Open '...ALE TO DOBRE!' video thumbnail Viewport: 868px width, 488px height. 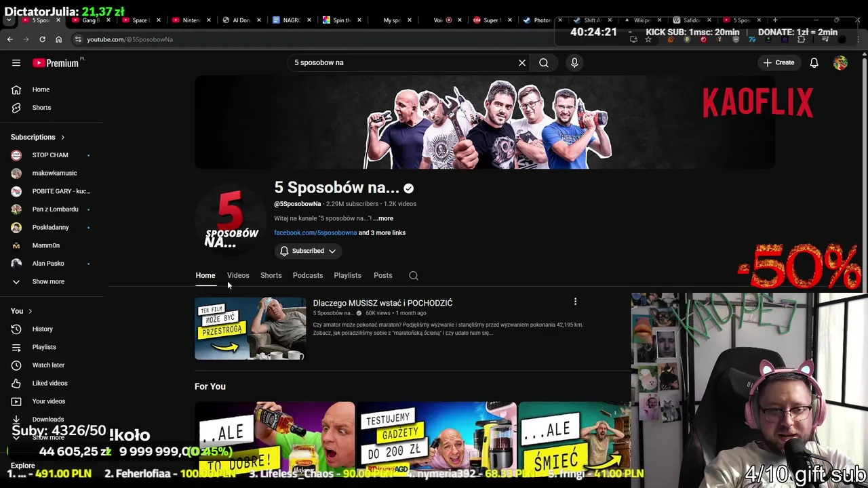(x=275, y=440)
